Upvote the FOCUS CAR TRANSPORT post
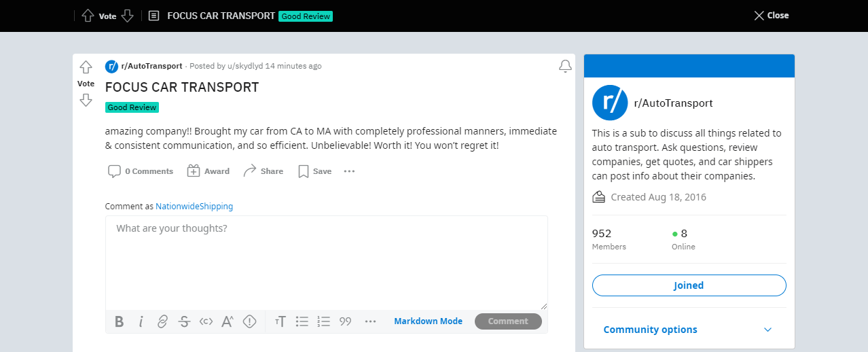 click(x=86, y=67)
